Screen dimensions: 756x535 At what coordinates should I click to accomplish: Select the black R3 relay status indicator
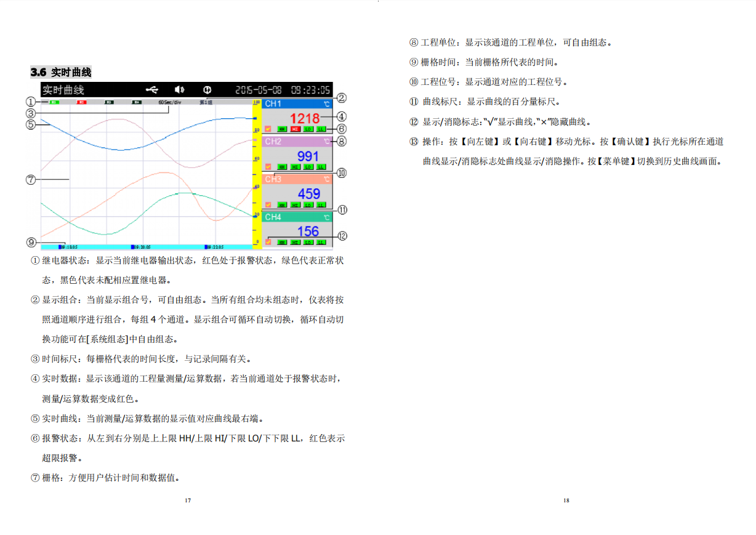(109, 102)
